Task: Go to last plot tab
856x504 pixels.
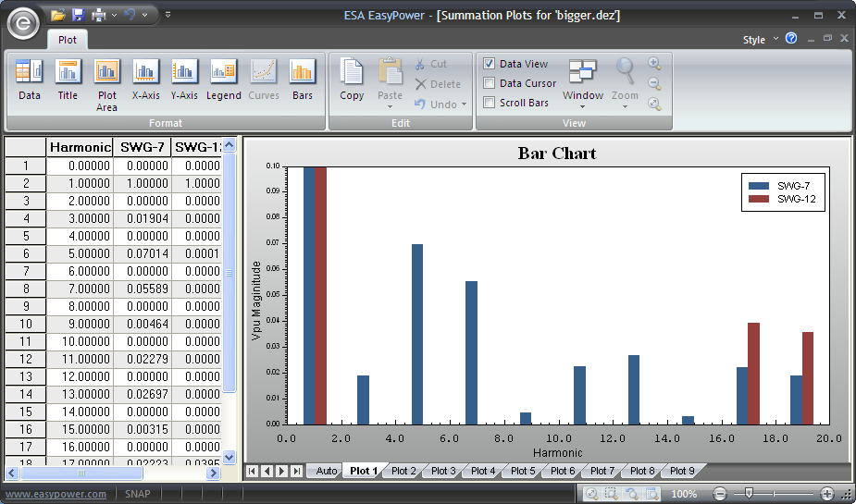Action: point(296,471)
